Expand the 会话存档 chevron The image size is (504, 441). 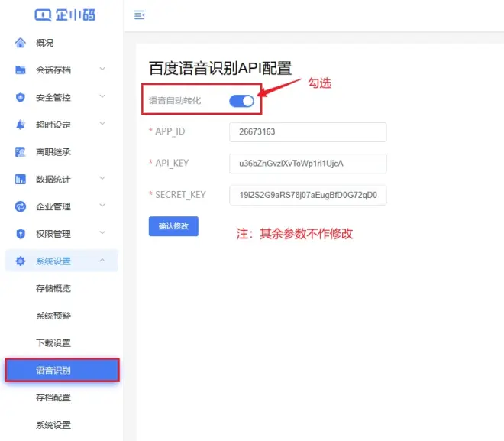(x=102, y=70)
